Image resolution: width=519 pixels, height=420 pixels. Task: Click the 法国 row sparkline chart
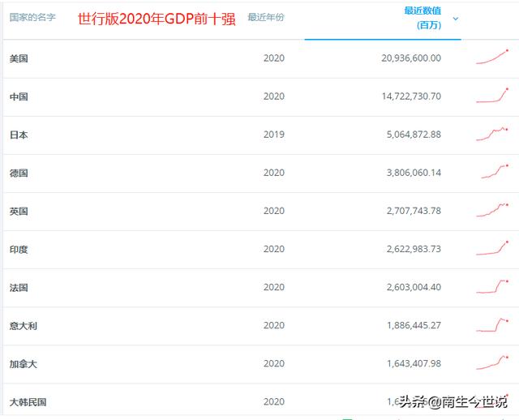tap(492, 286)
